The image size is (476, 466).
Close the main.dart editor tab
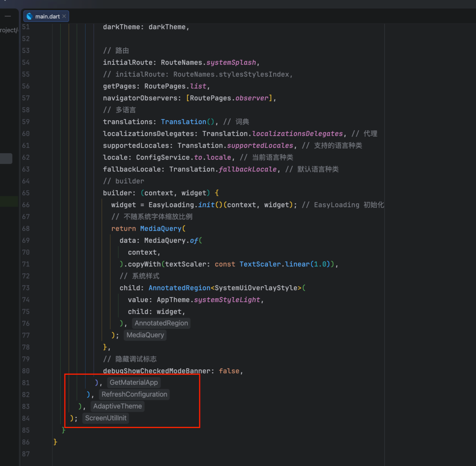click(x=64, y=16)
